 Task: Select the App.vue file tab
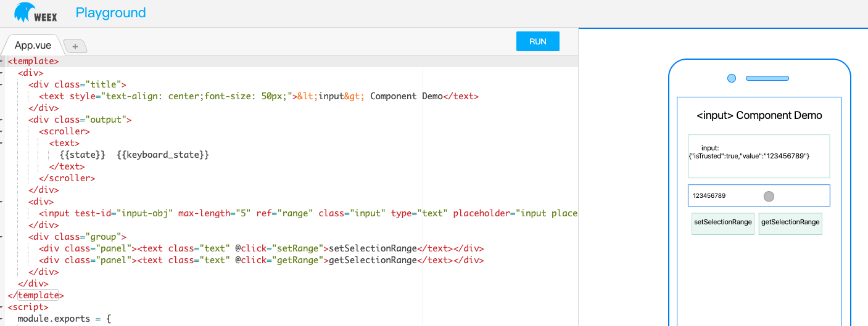click(x=33, y=45)
